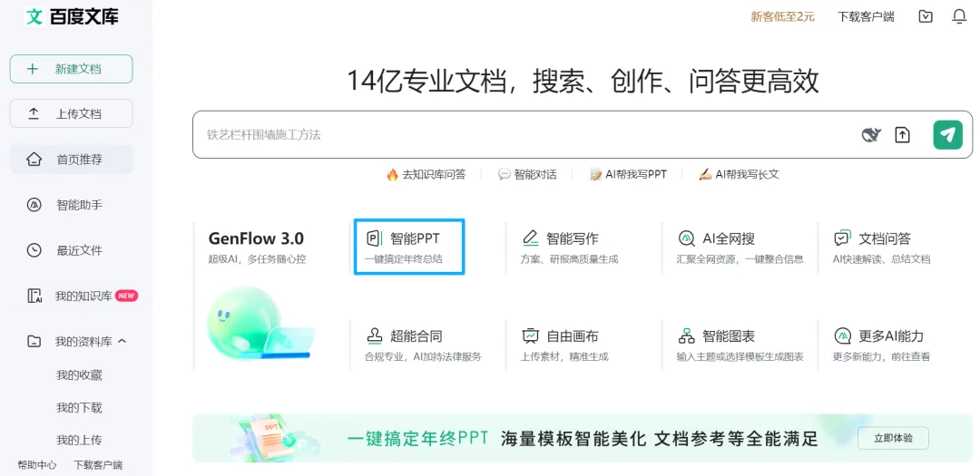Click the green GenFlow mascot image

pyautogui.click(x=260, y=323)
